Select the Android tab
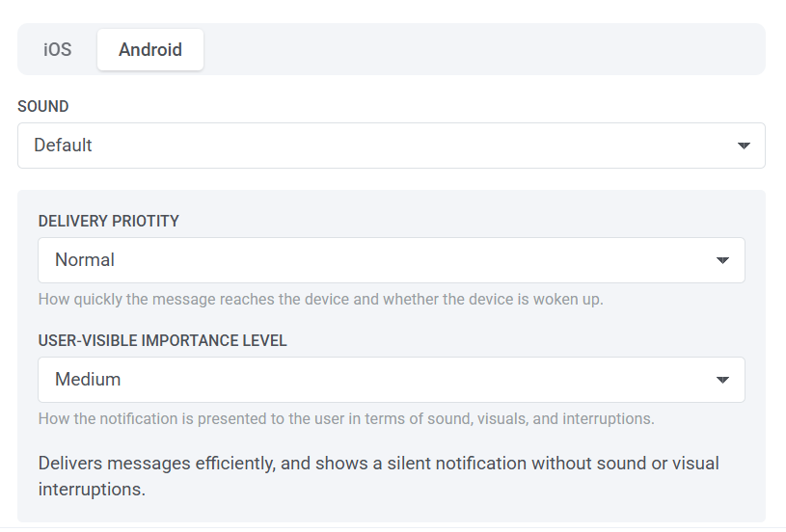Viewport: 786px width, 532px height. click(150, 50)
